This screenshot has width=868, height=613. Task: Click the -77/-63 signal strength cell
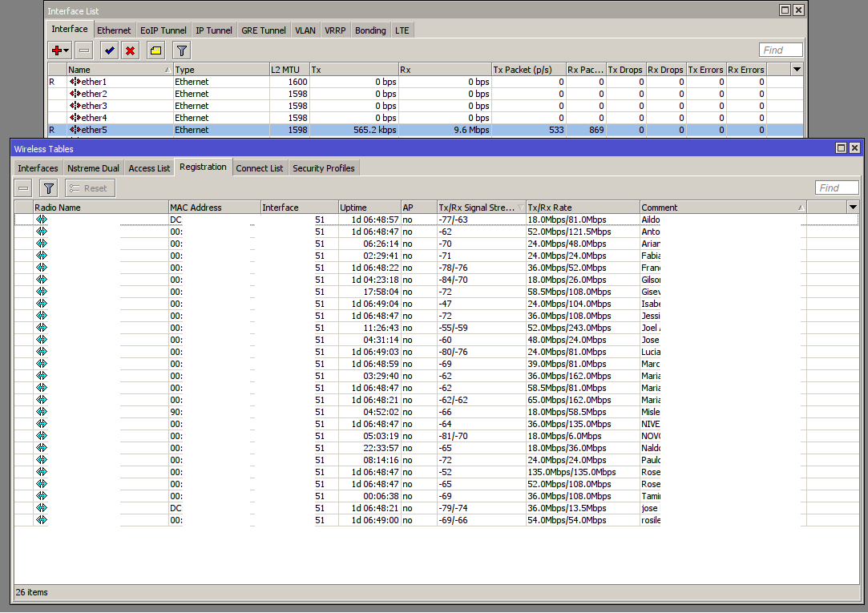(481, 220)
